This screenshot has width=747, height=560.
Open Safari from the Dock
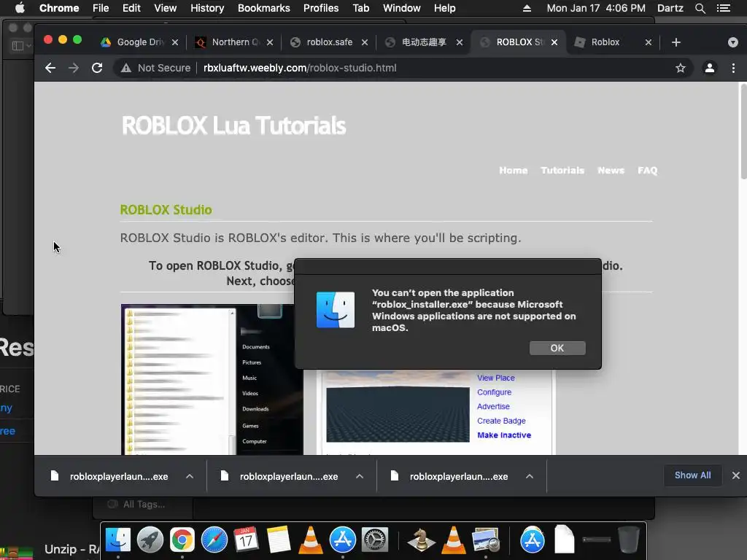[x=214, y=540]
